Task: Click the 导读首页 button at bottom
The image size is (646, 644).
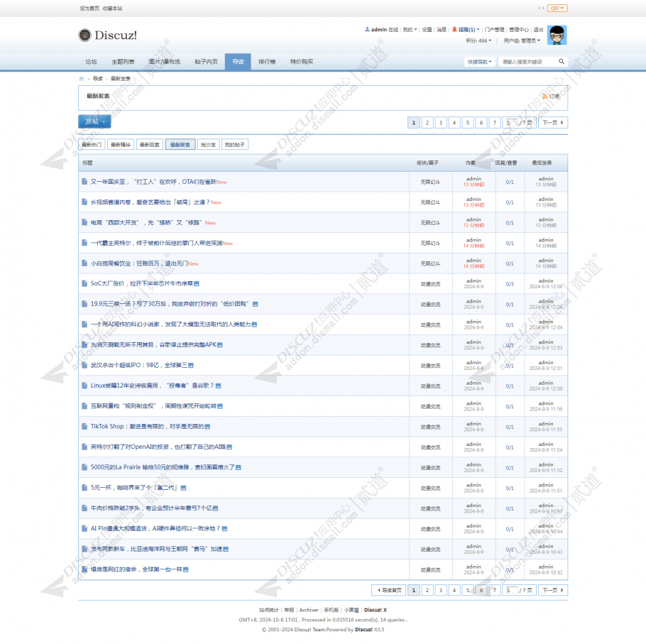Action: [389, 590]
